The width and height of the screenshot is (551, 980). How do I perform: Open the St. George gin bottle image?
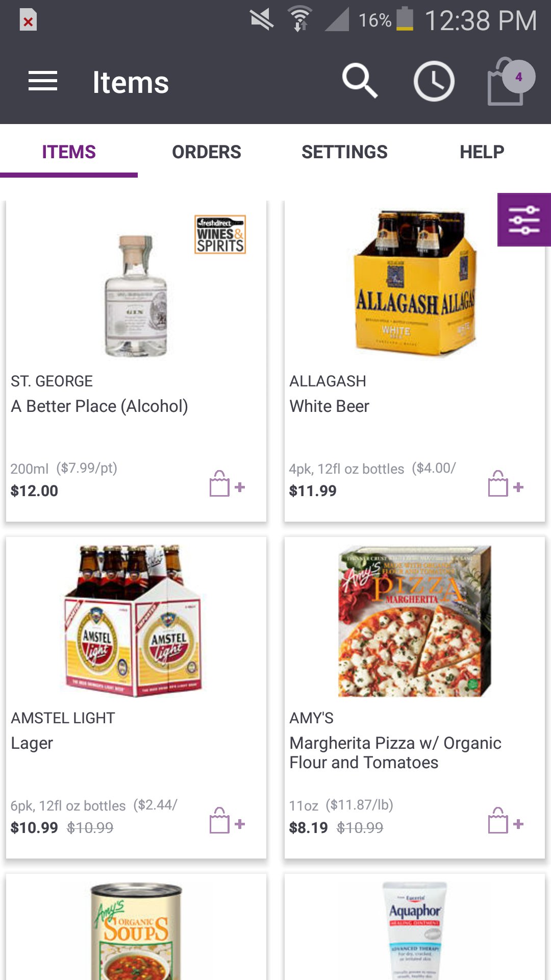coord(136,296)
